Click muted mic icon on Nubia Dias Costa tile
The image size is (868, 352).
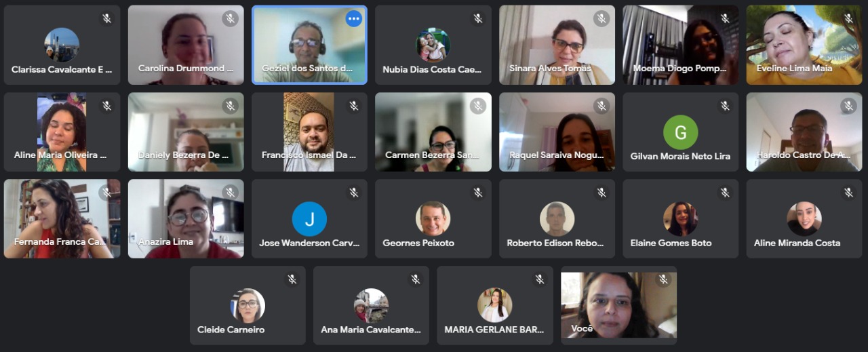tap(478, 19)
